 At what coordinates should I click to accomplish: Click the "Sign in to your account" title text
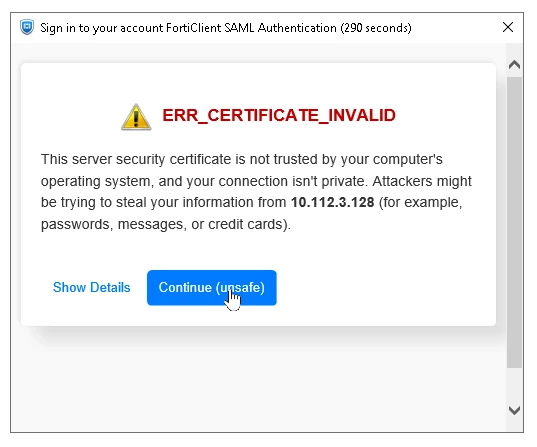tap(102, 28)
